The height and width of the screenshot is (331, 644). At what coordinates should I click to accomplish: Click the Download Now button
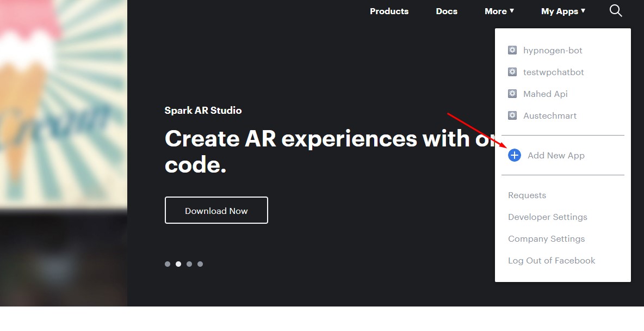(216, 210)
